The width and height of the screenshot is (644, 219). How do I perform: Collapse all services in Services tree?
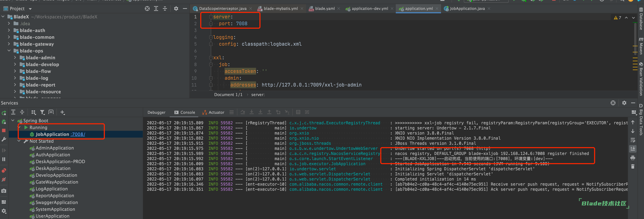pos(22,112)
